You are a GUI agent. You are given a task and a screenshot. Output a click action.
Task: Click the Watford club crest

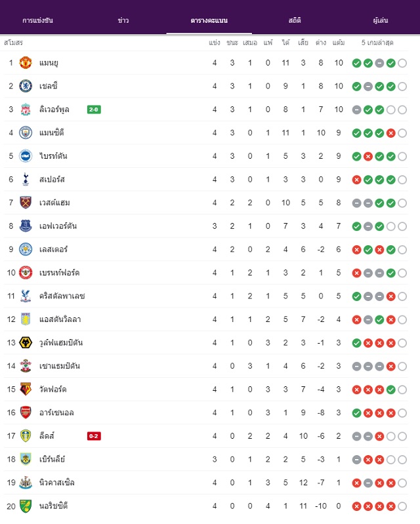click(x=26, y=390)
